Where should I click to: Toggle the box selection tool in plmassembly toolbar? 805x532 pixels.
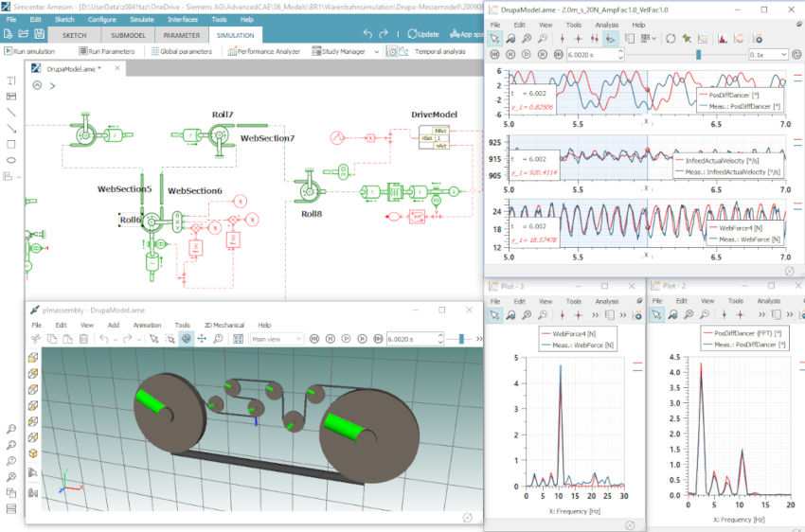[x=170, y=339]
